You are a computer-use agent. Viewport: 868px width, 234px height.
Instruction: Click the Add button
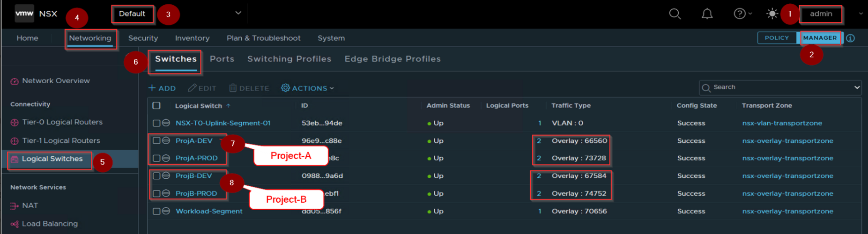coord(162,88)
